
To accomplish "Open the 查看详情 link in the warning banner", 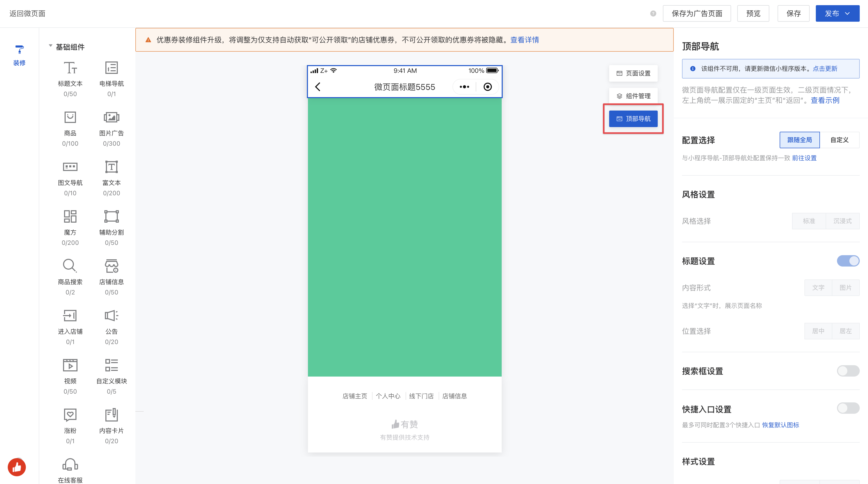I will [524, 40].
